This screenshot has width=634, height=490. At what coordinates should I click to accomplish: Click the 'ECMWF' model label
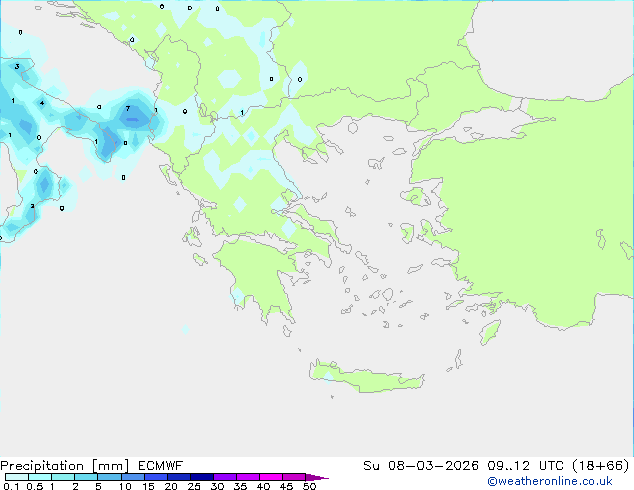(x=161, y=466)
